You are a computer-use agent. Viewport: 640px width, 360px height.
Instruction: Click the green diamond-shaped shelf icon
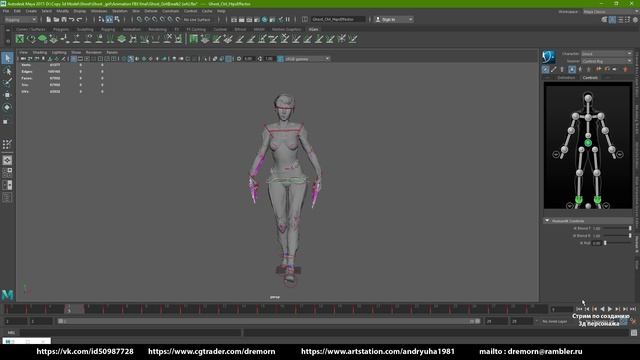[42, 39]
